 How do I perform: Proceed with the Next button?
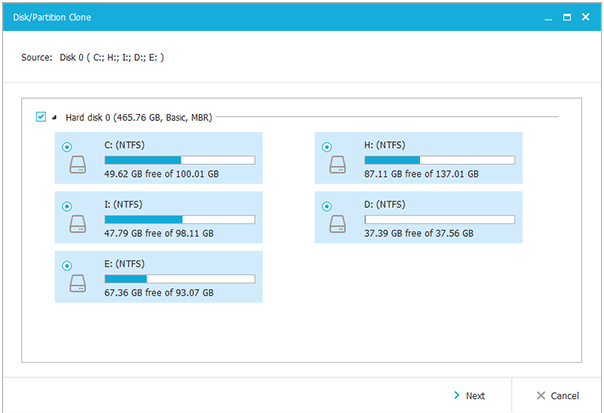(x=470, y=396)
